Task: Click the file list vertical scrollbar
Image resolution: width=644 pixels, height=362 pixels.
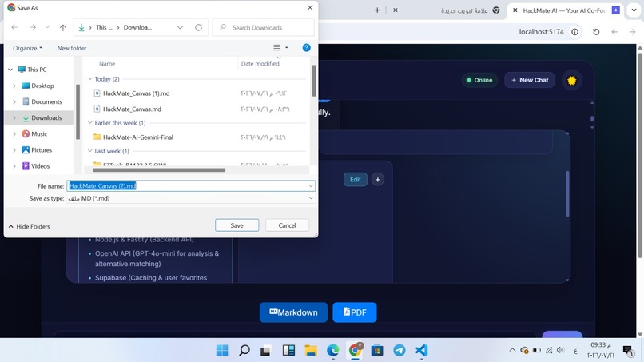Action: [x=314, y=81]
